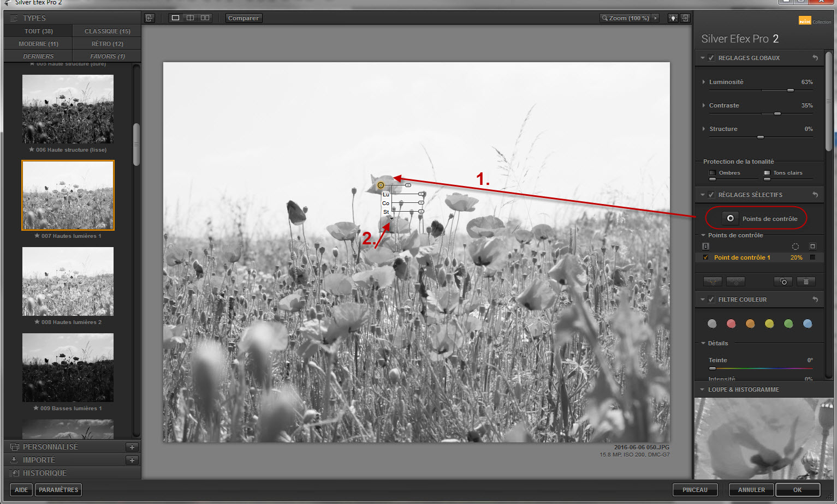Reset Réglages Globaux with undo arrow
The height and width of the screenshot is (504, 837).
coord(815,58)
